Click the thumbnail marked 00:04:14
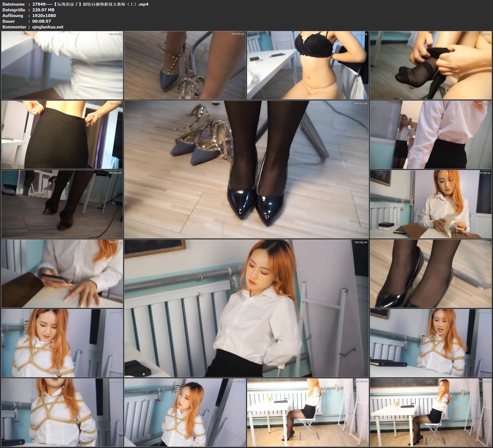The image size is (493, 448). tap(431, 204)
